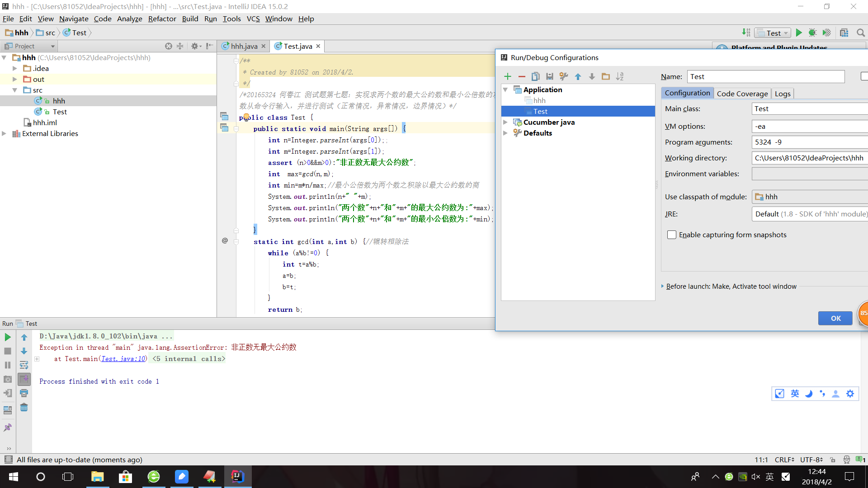Save the configuration with the floppy disk icon
The width and height of the screenshot is (868, 488).
[550, 76]
